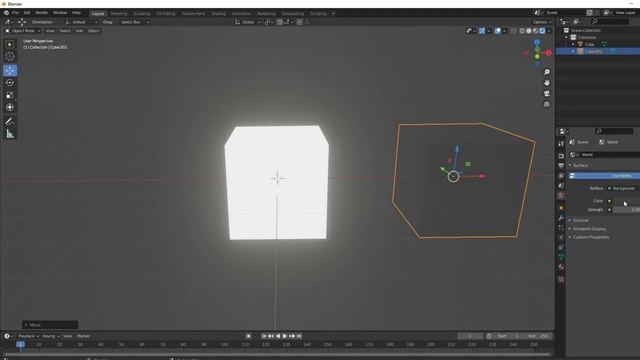This screenshot has width=640, height=360.
Task: Open the Select Box drag dropdown
Action: point(135,22)
